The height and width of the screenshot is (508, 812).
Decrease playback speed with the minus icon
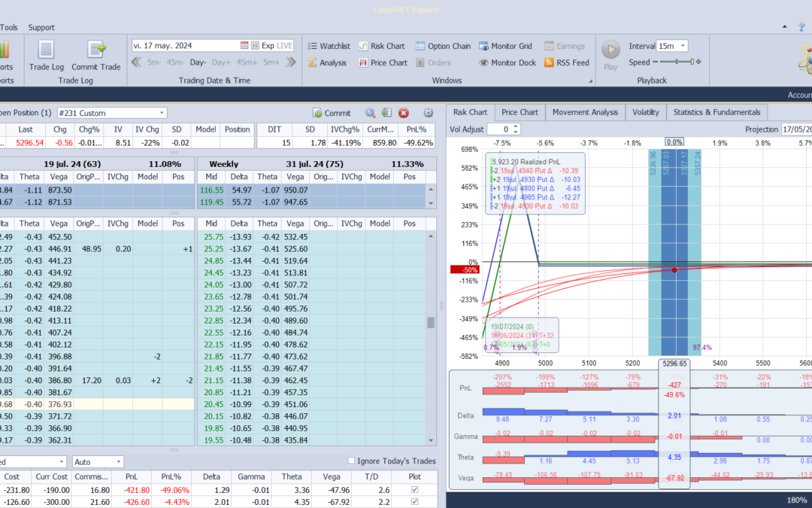click(655, 62)
